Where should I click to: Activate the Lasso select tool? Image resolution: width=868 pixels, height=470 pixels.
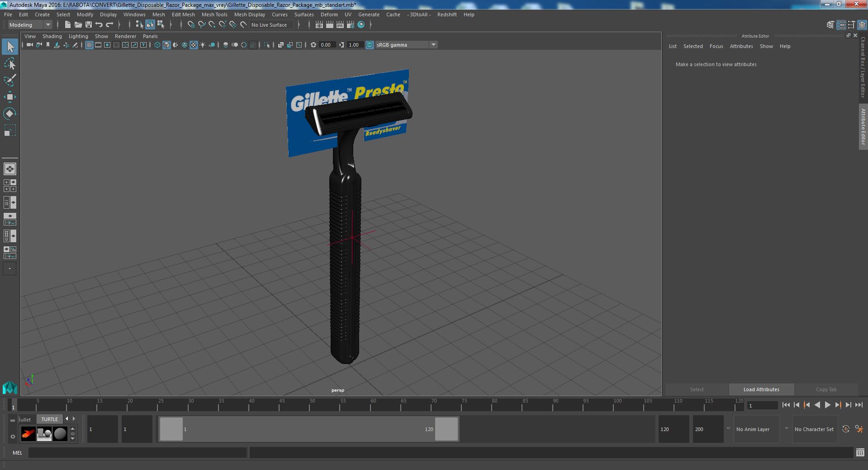10,64
